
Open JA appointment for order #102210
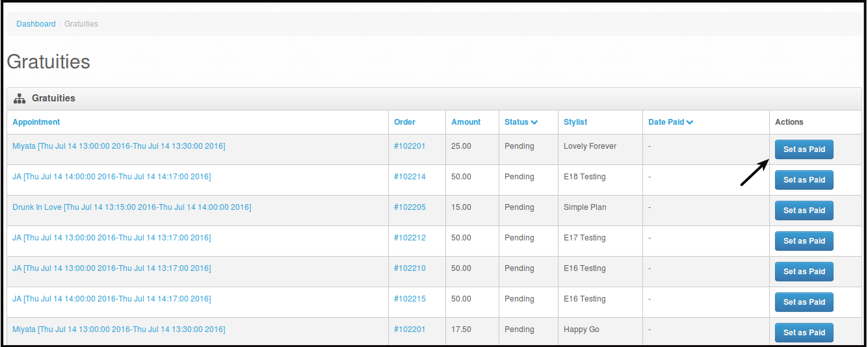(x=112, y=268)
